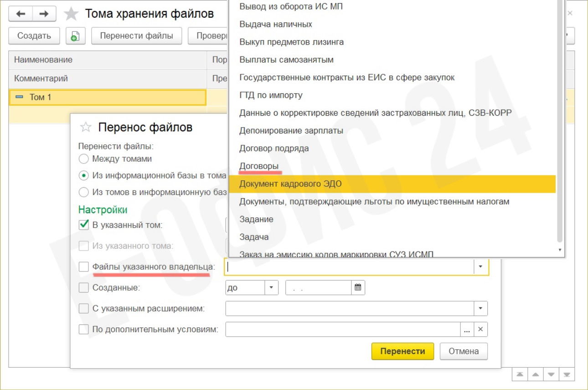The height and width of the screenshot is (390, 588).
Task: Select Между томами radio option
Action: (x=83, y=159)
